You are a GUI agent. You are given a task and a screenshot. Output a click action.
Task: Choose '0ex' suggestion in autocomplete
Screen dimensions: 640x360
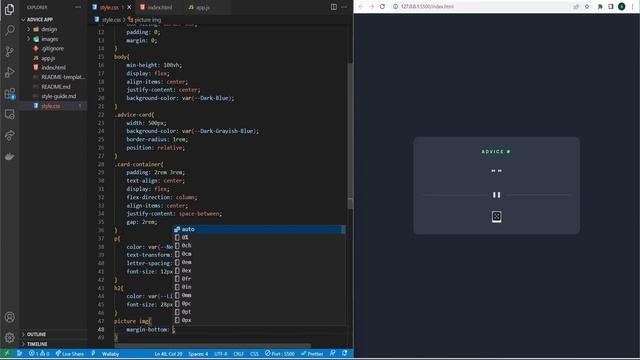259,271
